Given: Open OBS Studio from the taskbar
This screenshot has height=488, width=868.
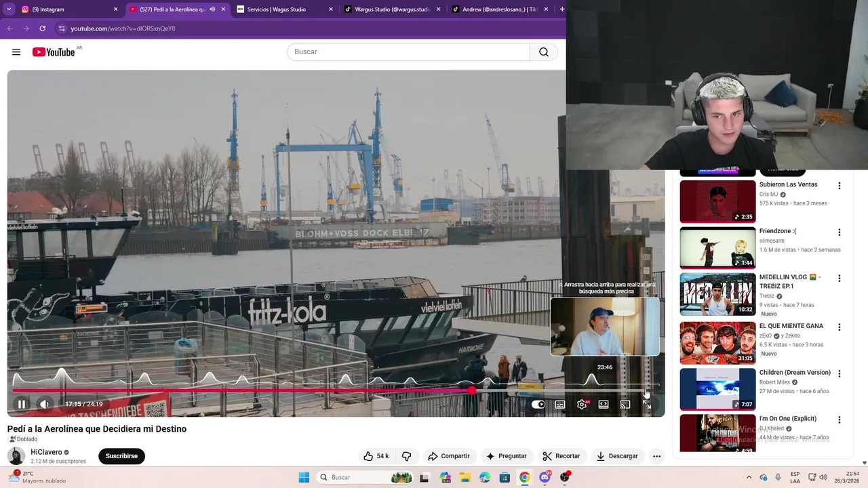Looking at the screenshot, I should (564, 477).
